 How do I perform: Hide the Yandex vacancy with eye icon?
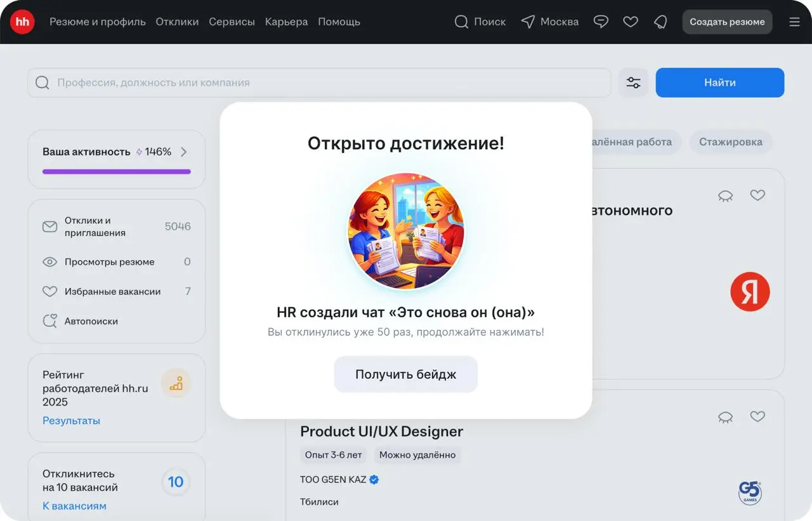pos(725,196)
